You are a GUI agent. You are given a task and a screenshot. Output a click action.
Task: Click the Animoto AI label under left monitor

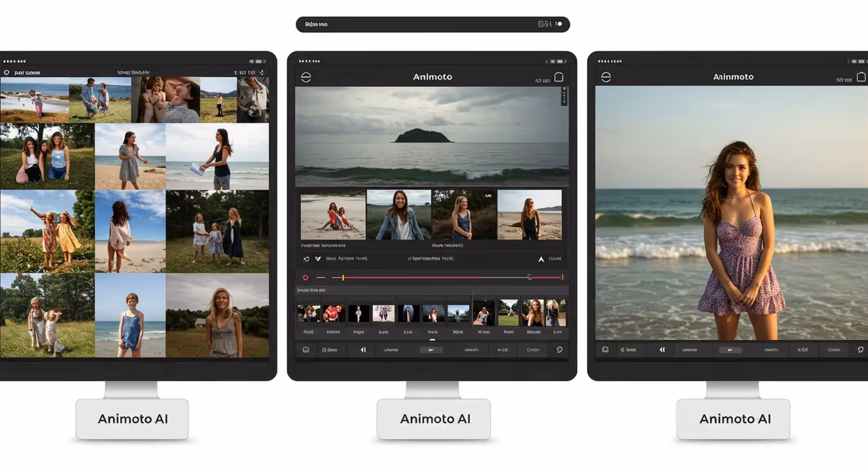pos(132,419)
